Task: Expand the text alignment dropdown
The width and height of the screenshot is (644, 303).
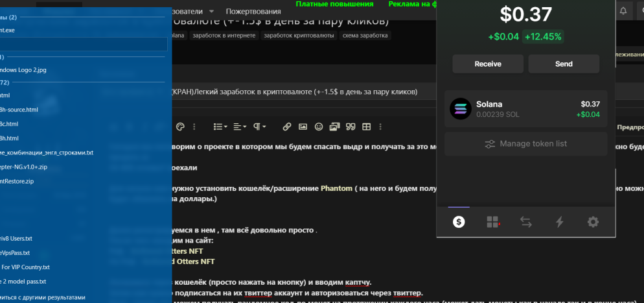Action: pyautogui.click(x=240, y=127)
